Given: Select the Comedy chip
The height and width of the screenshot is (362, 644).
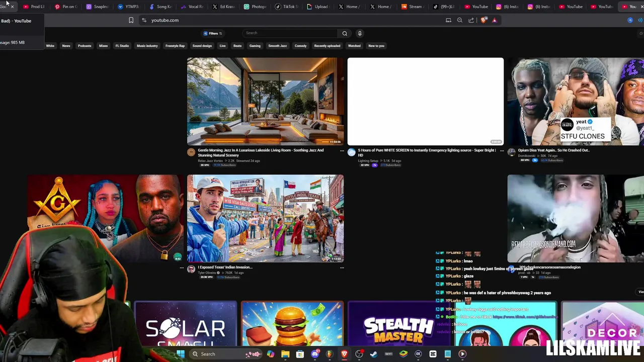Looking at the screenshot, I should (x=300, y=46).
